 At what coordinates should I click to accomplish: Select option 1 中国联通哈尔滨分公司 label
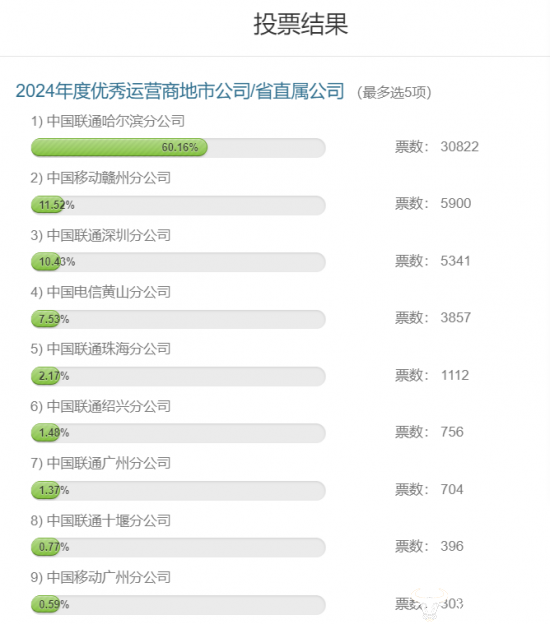tap(108, 121)
